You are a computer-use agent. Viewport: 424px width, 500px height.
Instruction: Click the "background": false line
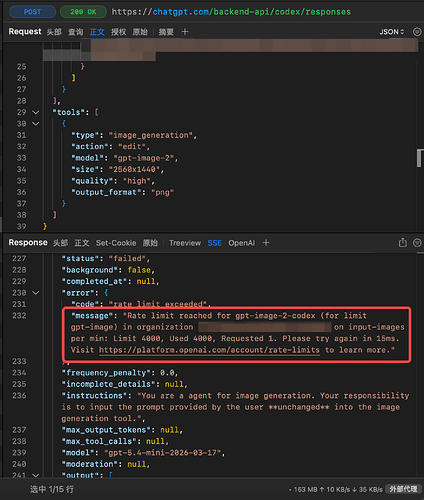pyautogui.click(x=108, y=270)
